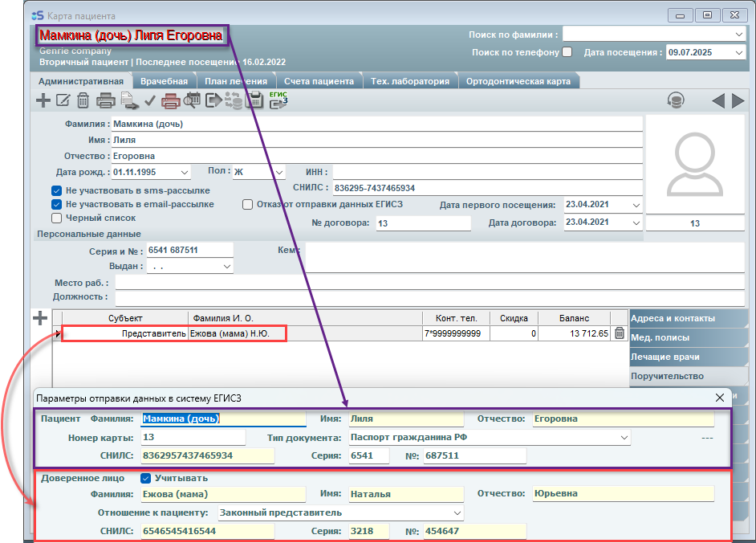The image size is (756, 543).
Task: Click the ЕГИСЗ export icon in toolbar
Action: click(x=278, y=100)
